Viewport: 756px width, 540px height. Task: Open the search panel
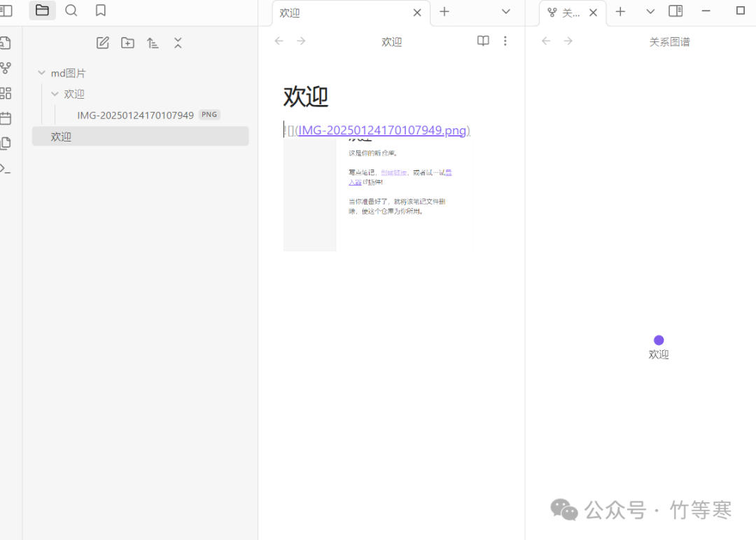click(70, 11)
